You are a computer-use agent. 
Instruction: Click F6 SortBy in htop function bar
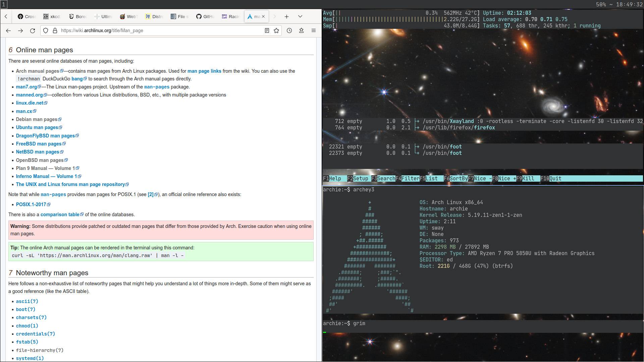(x=456, y=179)
